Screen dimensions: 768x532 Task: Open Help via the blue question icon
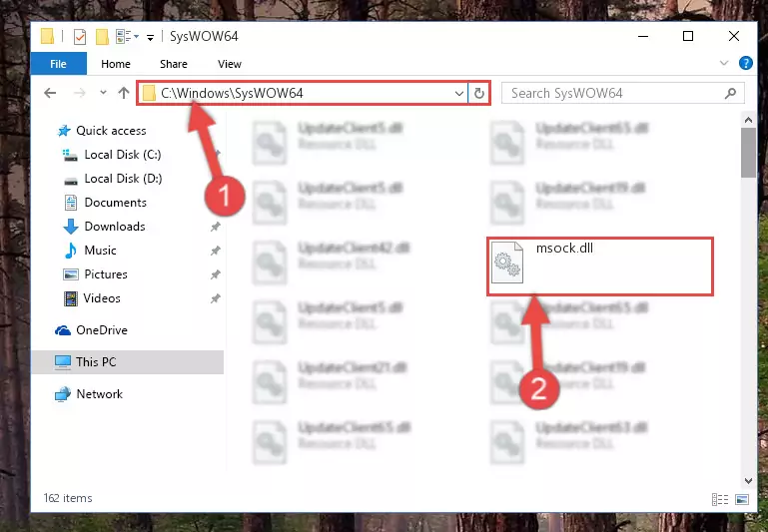(x=745, y=63)
